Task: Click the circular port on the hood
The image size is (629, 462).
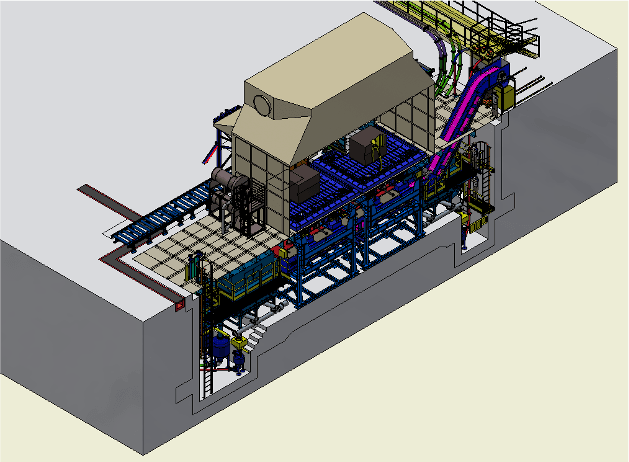Action: click(x=263, y=105)
